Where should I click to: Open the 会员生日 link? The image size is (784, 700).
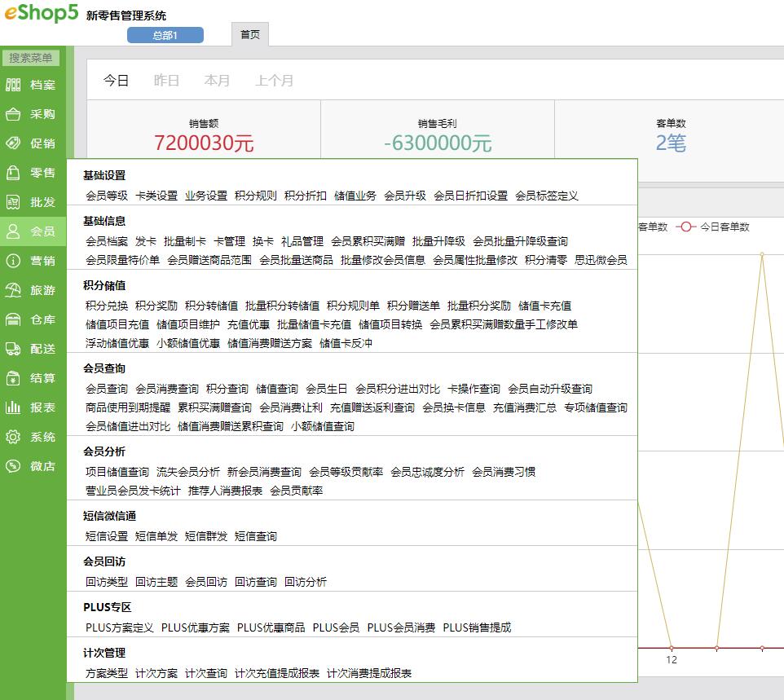coord(327,389)
